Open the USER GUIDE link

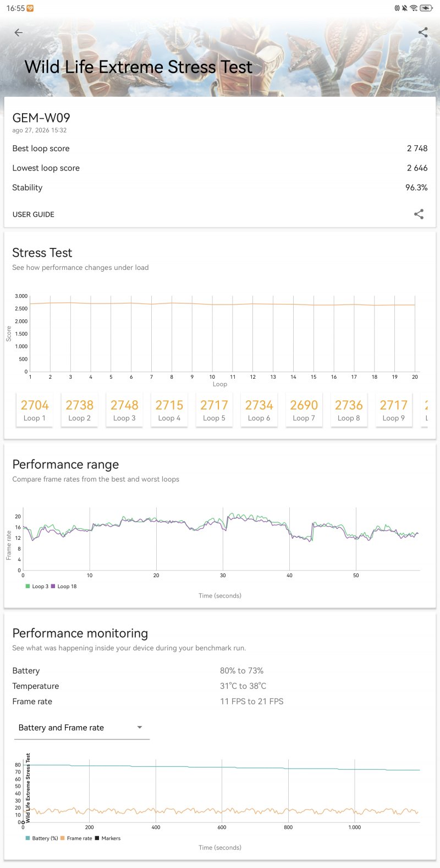[34, 214]
